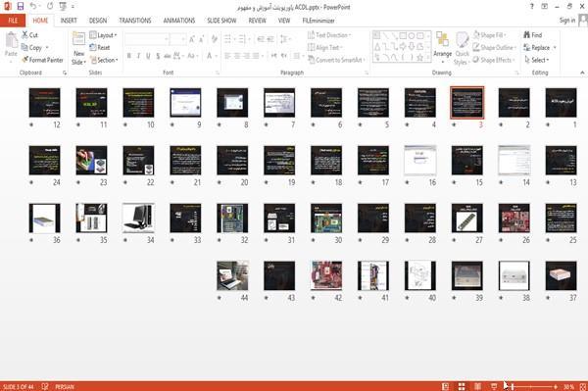Open Shape Outline dropdown
This screenshot has width=588, height=391.
pos(494,48)
